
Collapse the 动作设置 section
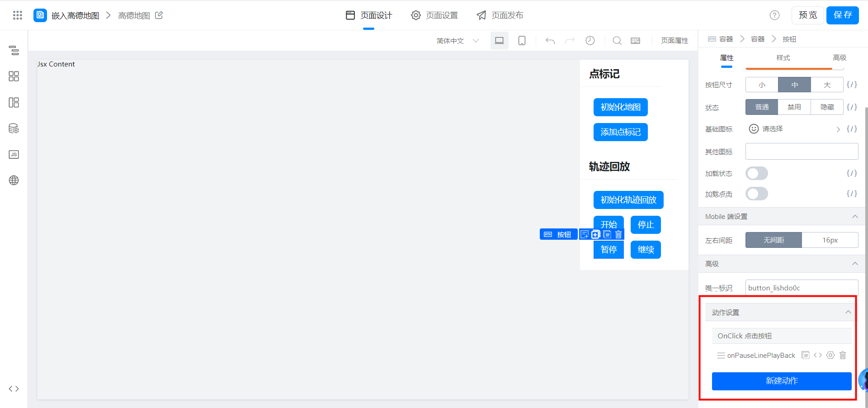pos(848,312)
